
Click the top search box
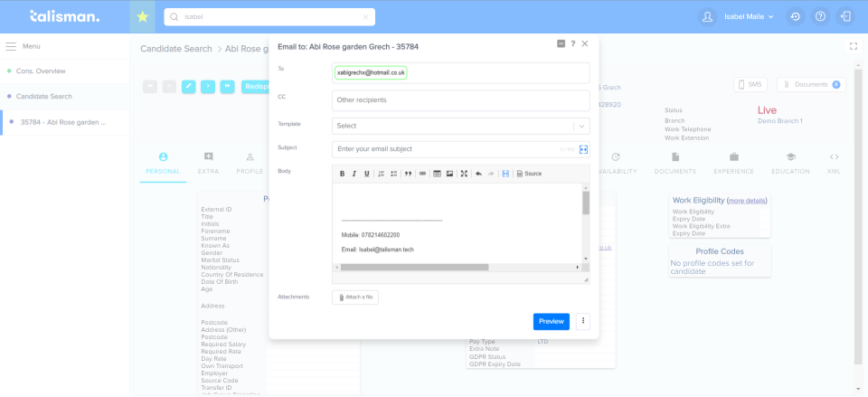[x=269, y=17]
